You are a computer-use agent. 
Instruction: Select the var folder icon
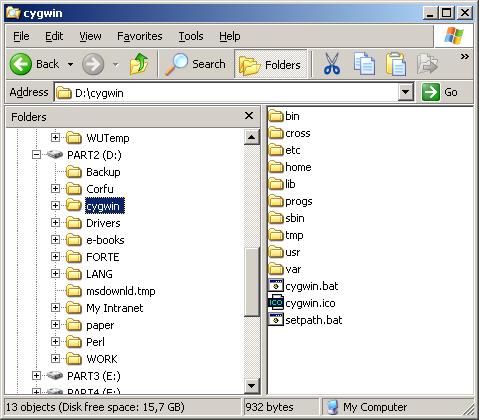point(276,269)
